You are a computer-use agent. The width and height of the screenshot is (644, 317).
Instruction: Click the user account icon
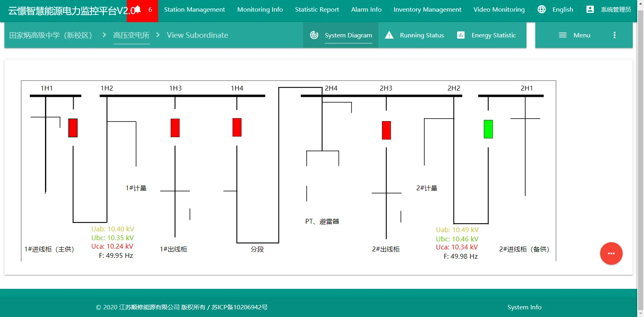click(590, 9)
